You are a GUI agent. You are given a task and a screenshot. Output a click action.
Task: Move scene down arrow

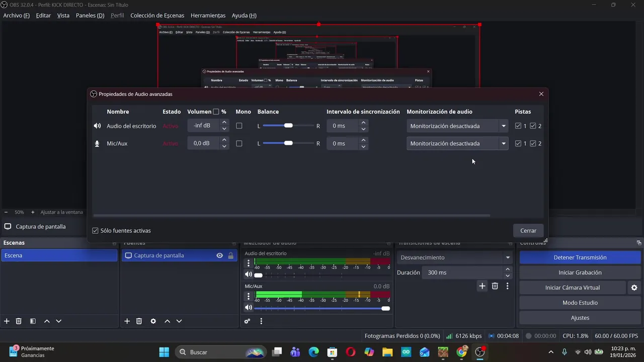click(x=58, y=321)
